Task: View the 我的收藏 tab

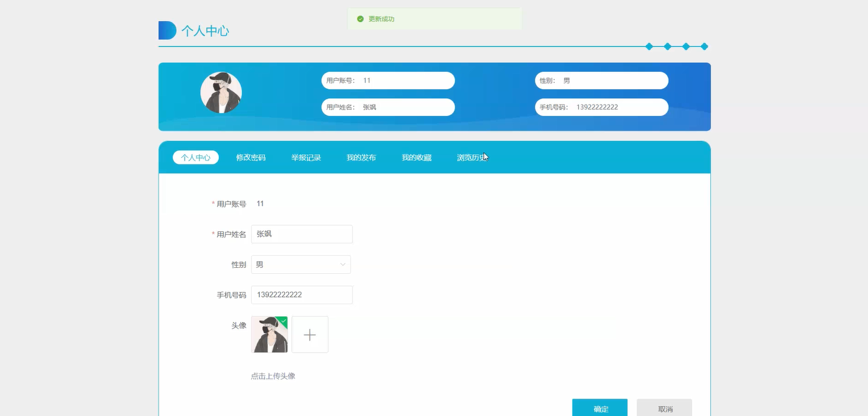Action: click(417, 157)
